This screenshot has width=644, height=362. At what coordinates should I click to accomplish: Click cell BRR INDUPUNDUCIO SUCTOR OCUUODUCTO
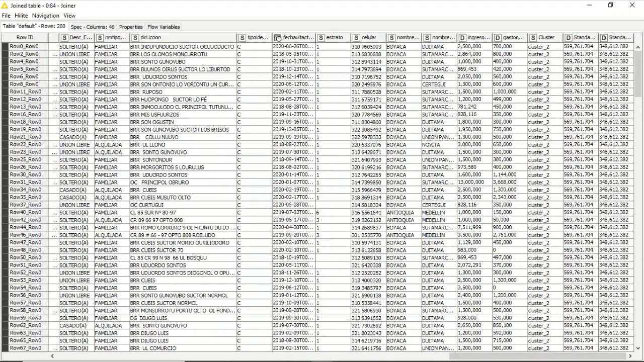tap(183, 47)
